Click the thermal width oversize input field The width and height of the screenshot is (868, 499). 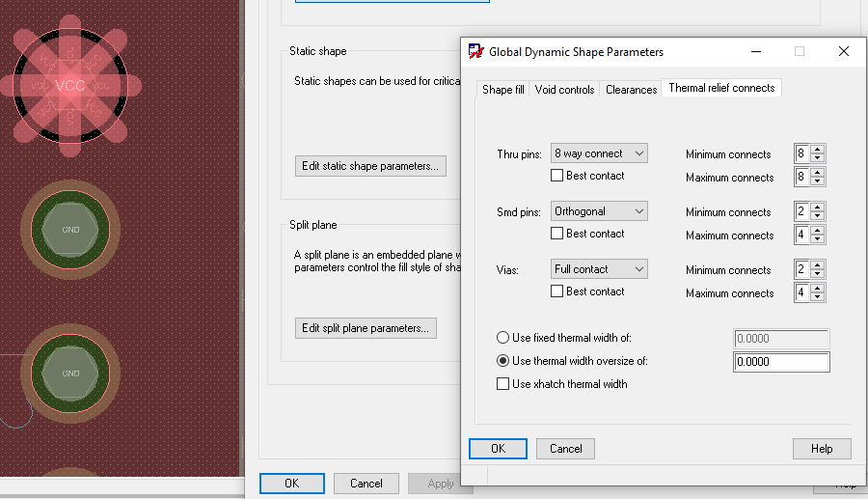(x=781, y=362)
